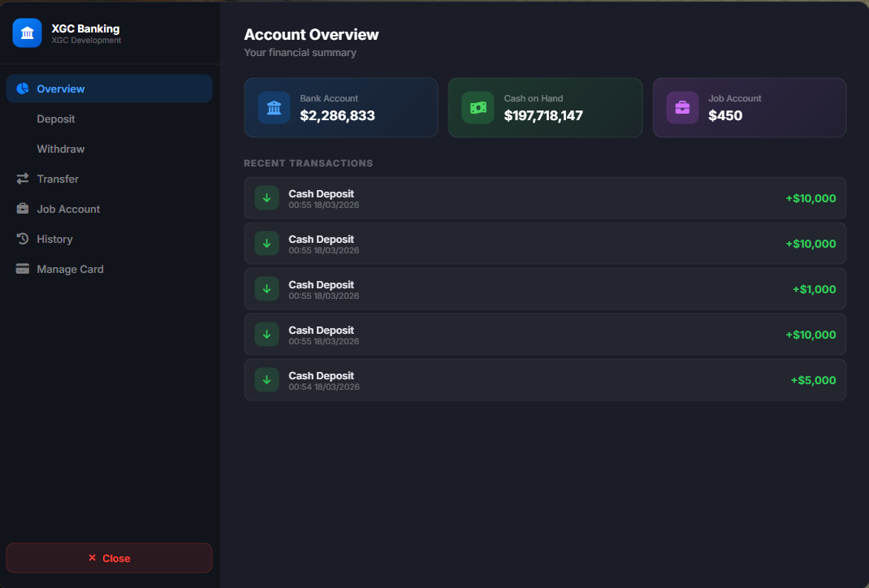Click the +$5,000 transaction amount
The width and height of the screenshot is (869, 588).
click(x=813, y=380)
